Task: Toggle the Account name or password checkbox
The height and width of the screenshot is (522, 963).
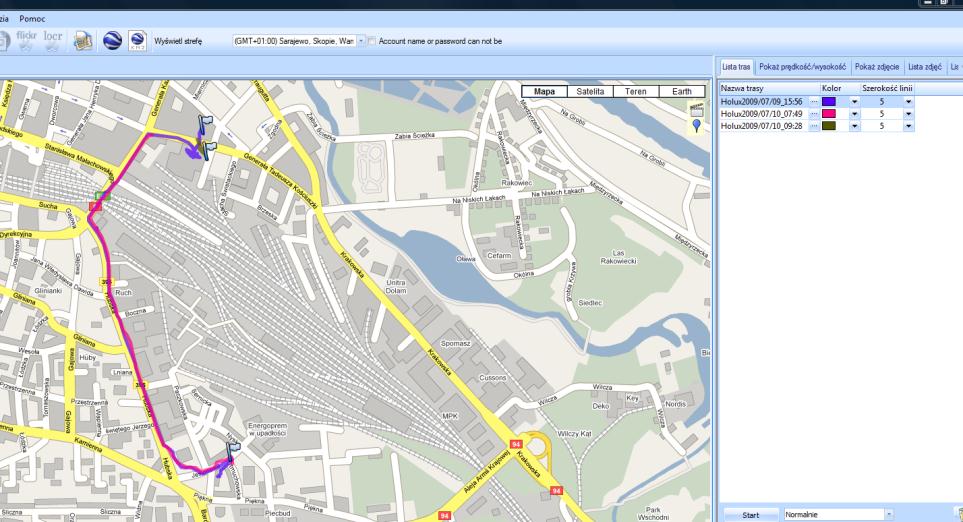Action: pyautogui.click(x=372, y=41)
